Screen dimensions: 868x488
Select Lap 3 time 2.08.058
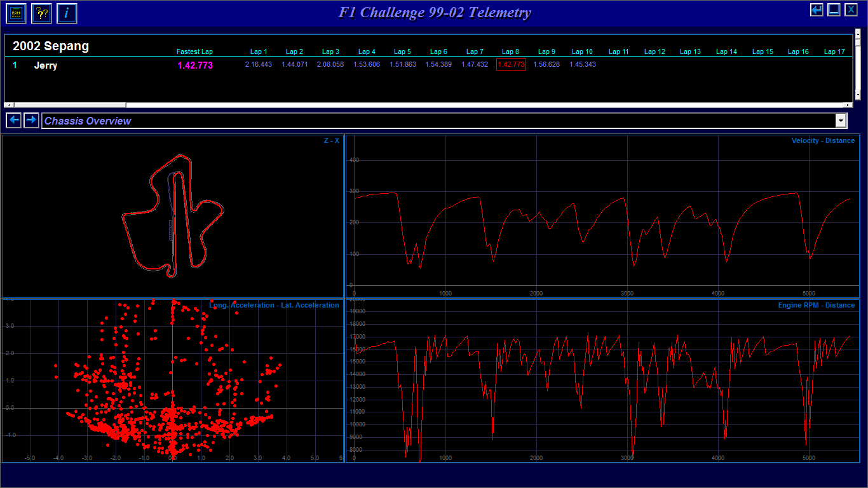tap(330, 65)
